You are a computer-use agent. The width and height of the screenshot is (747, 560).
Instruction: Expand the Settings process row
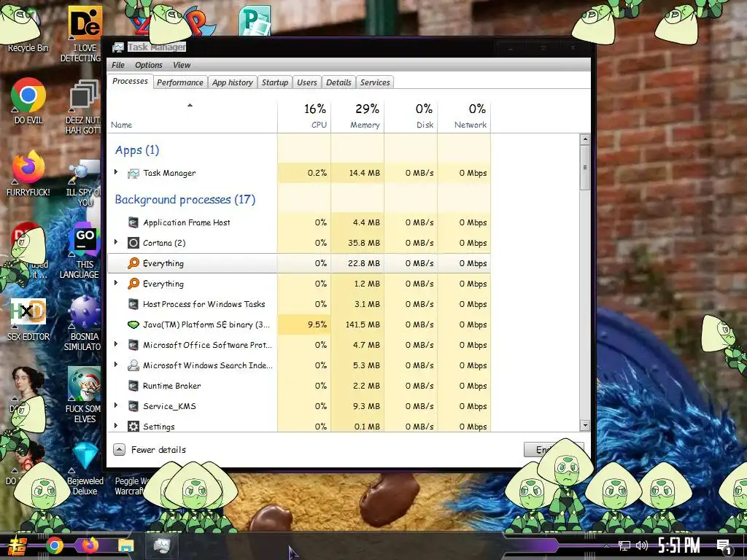pos(116,426)
